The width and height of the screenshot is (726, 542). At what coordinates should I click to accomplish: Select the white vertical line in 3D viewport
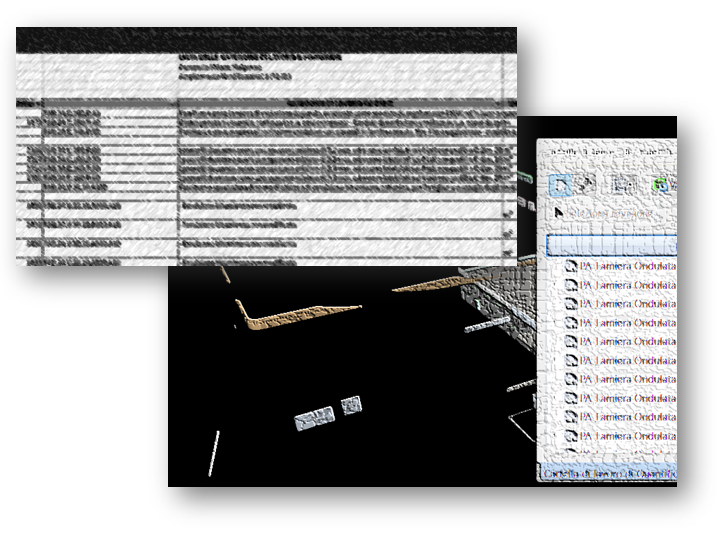pyautogui.click(x=213, y=452)
